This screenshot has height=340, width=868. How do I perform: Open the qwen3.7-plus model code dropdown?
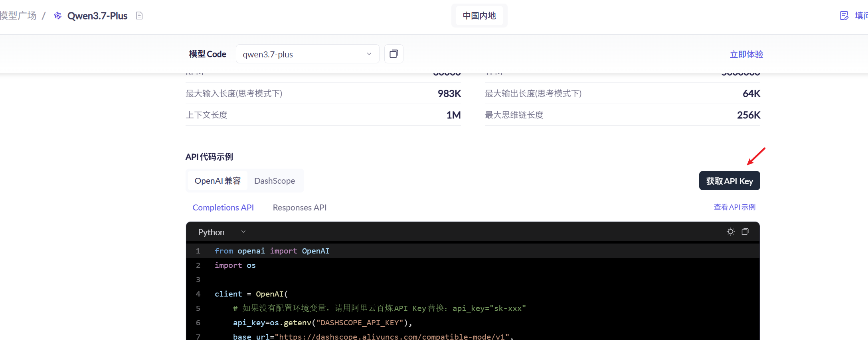click(307, 54)
